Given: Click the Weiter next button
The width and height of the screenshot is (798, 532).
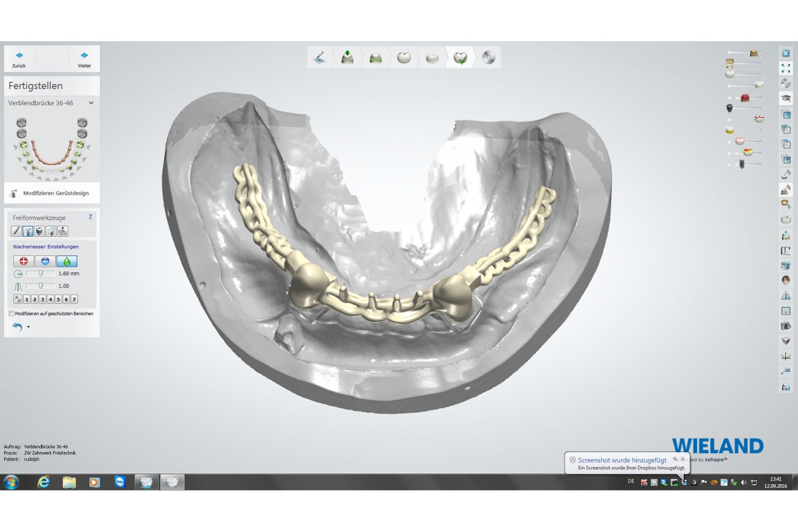Looking at the screenshot, I should (84, 59).
